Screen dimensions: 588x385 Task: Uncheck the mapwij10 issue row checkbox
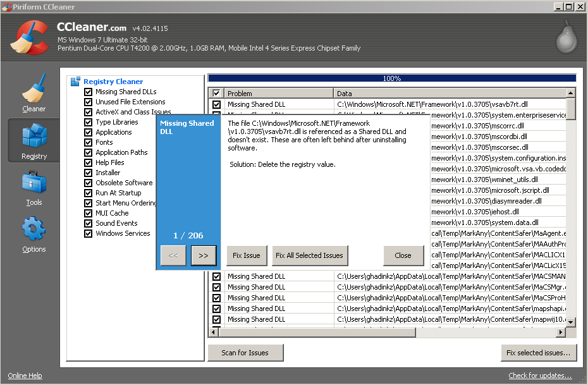click(216, 319)
